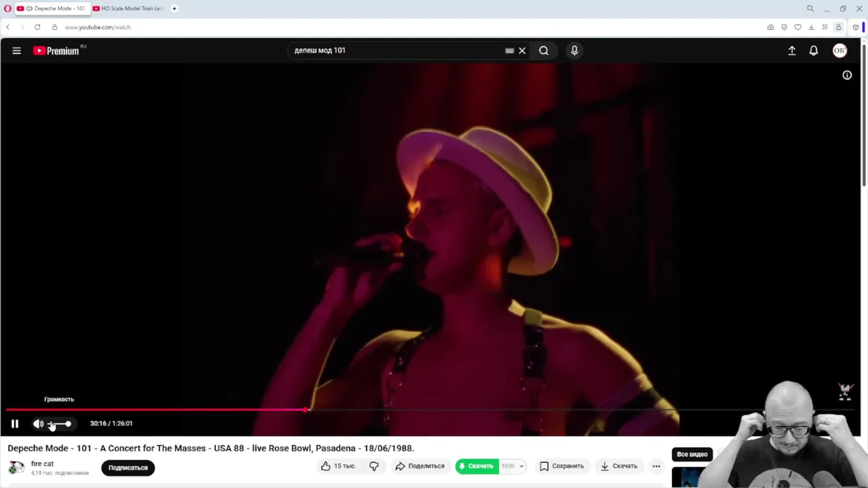Click the green Скачать download button
Screen dimensions: 868x488
pyautogui.click(x=477, y=466)
